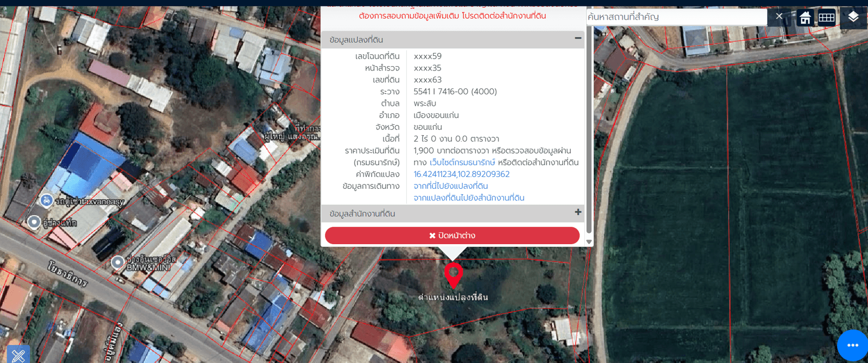This screenshot has height=363, width=868.
Task: Click the popup vertical scrollbar track
Action: [x=589, y=130]
